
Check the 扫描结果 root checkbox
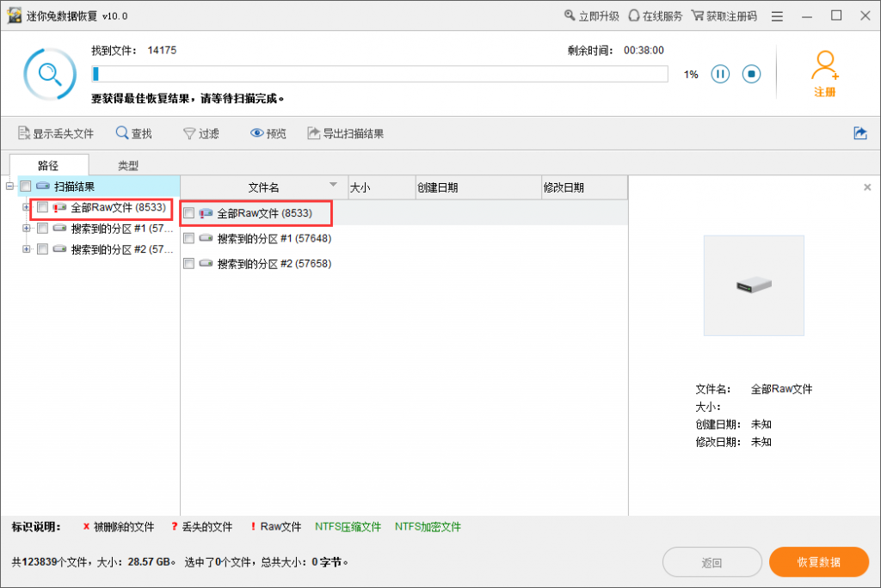(x=25, y=186)
